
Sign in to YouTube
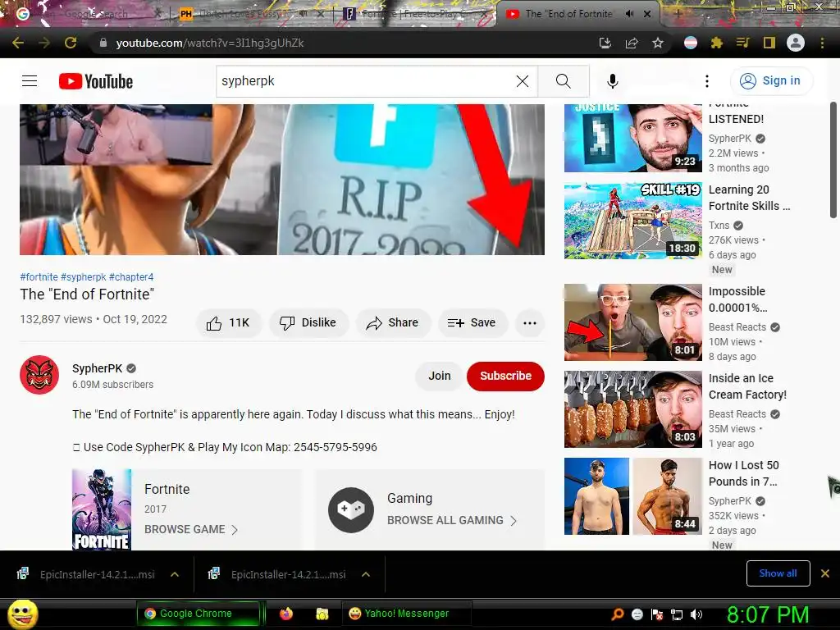tap(771, 81)
